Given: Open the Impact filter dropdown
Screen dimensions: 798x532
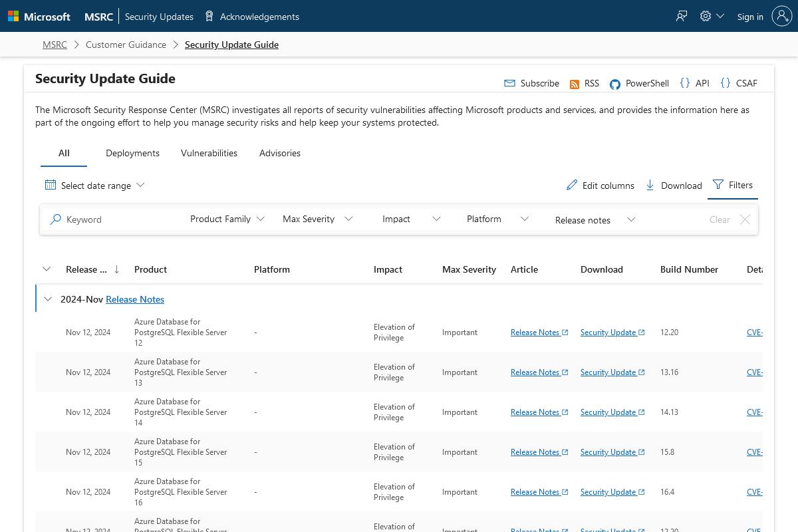Looking at the screenshot, I should (x=411, y=219).
